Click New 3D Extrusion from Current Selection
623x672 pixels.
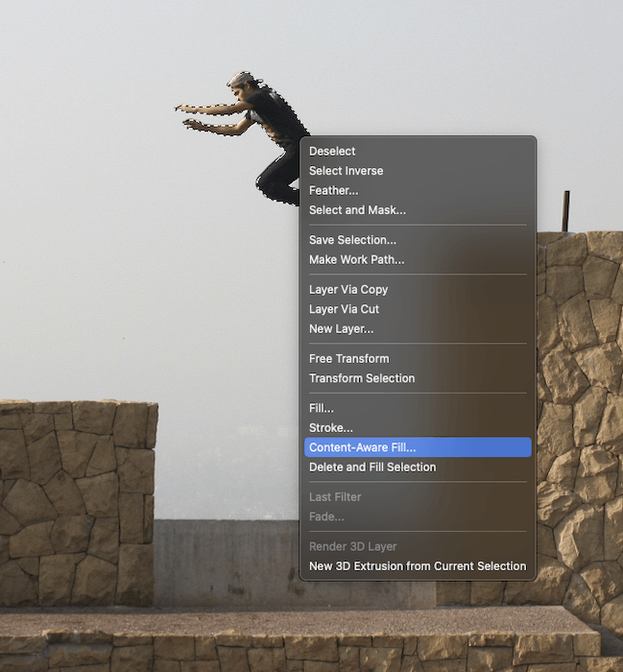click(418, 566)
